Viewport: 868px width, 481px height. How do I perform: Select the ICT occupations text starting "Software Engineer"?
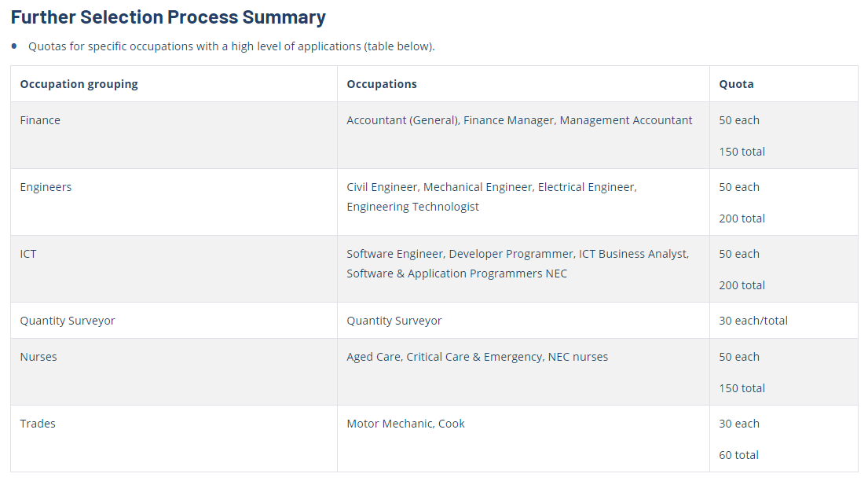click(x=517, y=263)
